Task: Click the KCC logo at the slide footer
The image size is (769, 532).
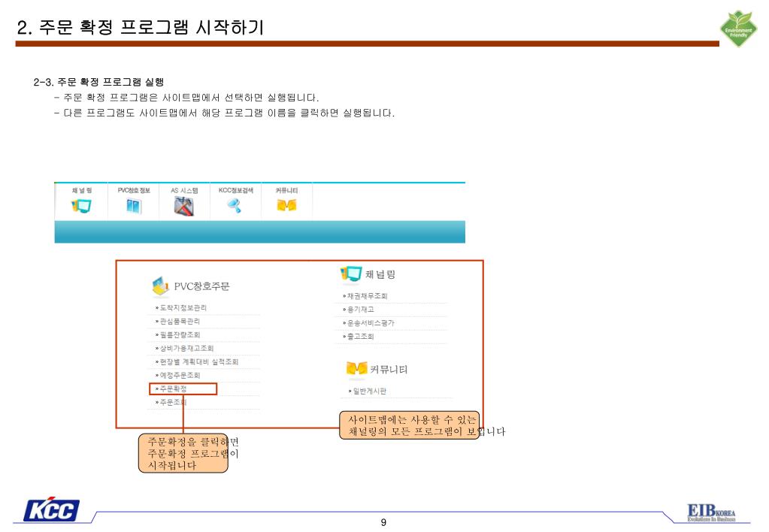Action: coord(52,509)
